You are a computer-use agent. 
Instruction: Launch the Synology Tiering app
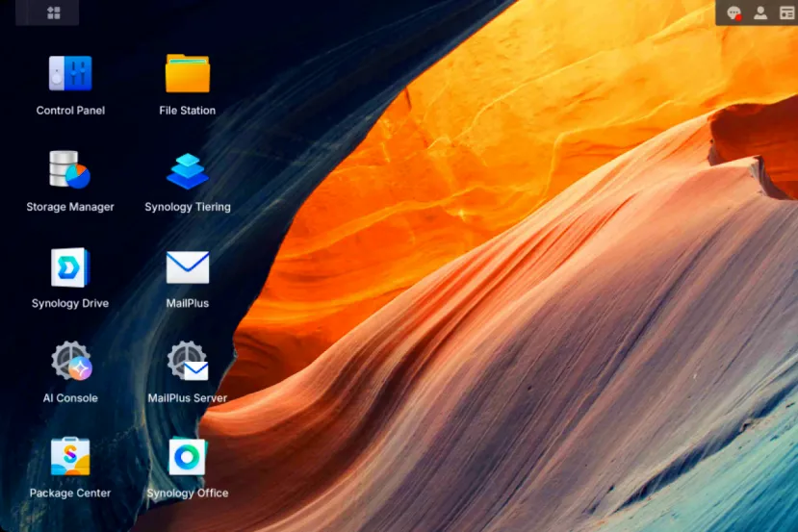click(x=188, y=170)
